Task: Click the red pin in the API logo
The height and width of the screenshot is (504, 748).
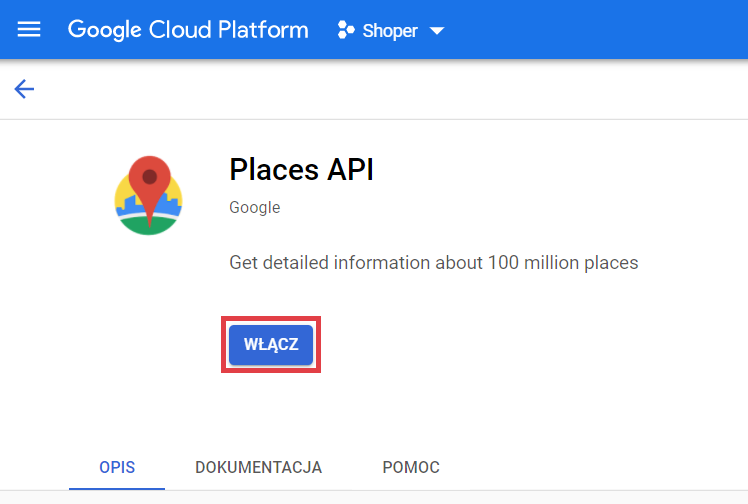Action: (149, 182)
